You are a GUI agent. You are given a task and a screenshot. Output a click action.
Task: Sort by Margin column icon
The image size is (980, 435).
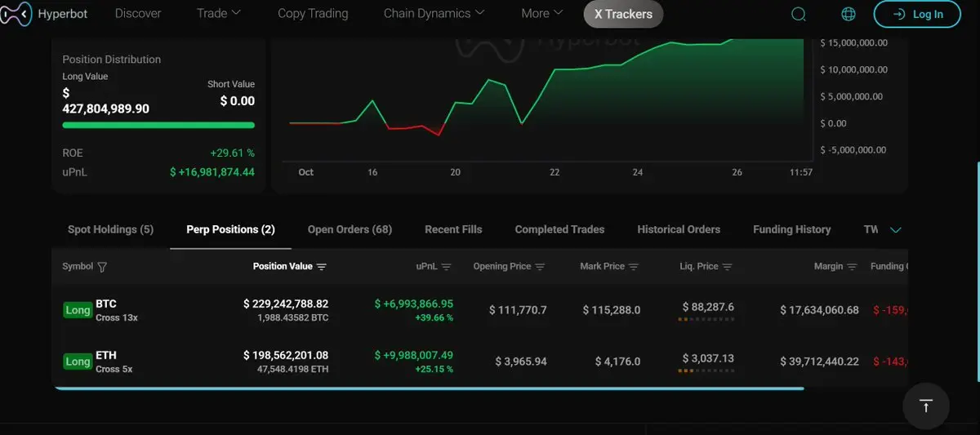(853, 267)
